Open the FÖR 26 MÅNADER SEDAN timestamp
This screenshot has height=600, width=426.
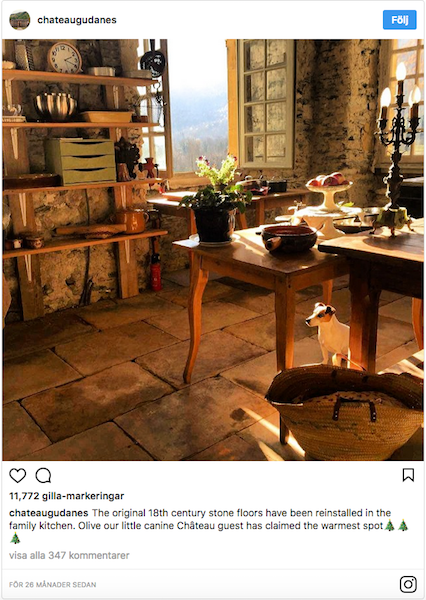53,585
